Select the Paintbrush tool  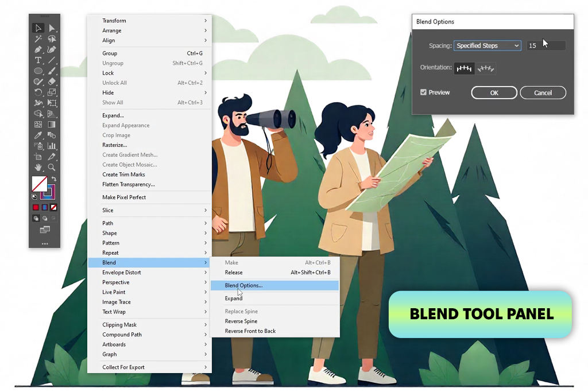[52, 71]
